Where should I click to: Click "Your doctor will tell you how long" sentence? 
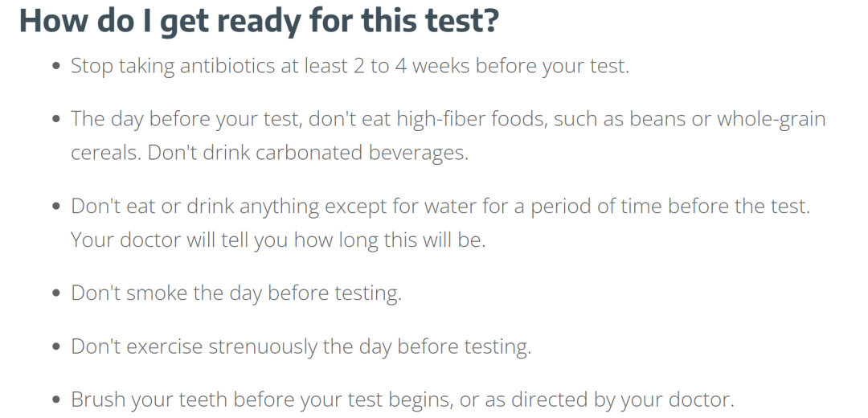[278, 240]
